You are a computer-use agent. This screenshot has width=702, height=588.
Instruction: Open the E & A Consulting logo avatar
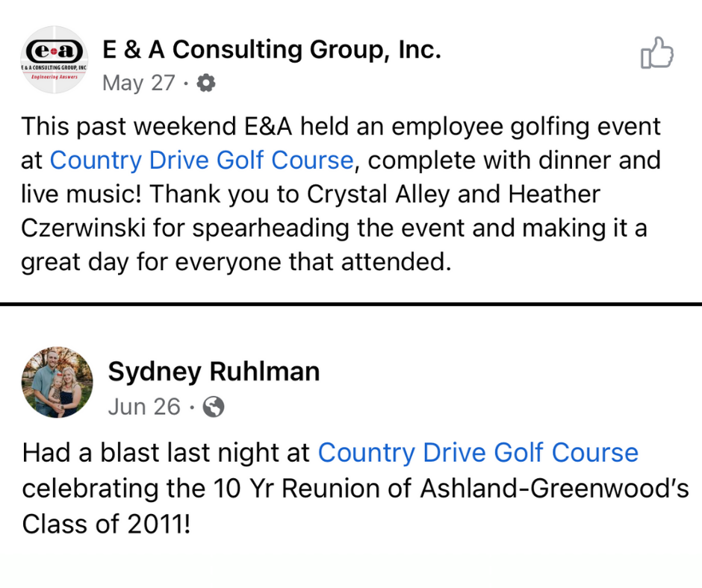click(x=55, y=60)
